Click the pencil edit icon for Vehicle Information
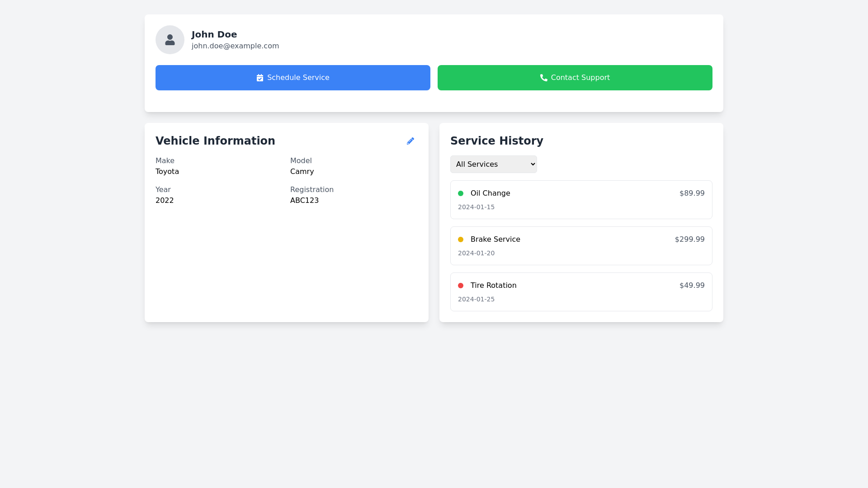 (410, 141)
